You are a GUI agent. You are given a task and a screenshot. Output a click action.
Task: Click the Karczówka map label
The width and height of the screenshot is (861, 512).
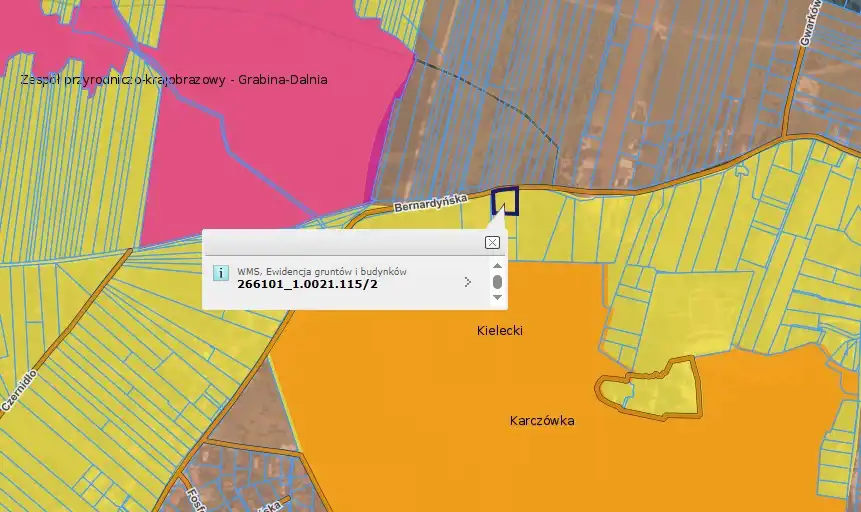540,421
